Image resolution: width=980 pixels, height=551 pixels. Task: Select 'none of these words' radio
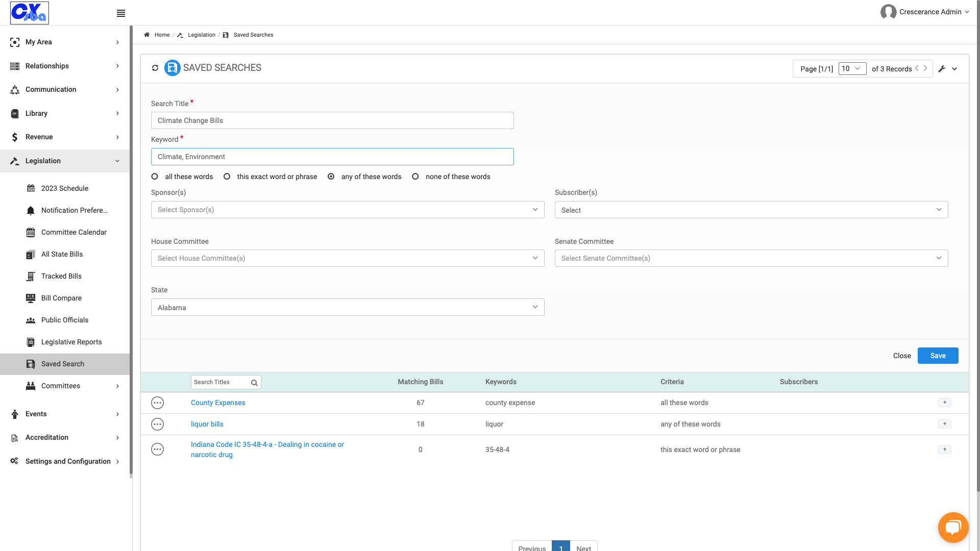[415, 177]
